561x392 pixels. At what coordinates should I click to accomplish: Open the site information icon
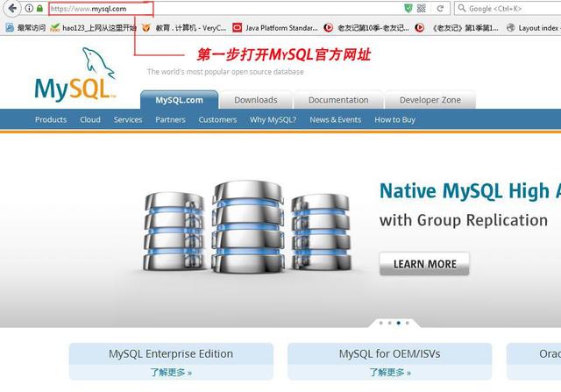point(29,8)
